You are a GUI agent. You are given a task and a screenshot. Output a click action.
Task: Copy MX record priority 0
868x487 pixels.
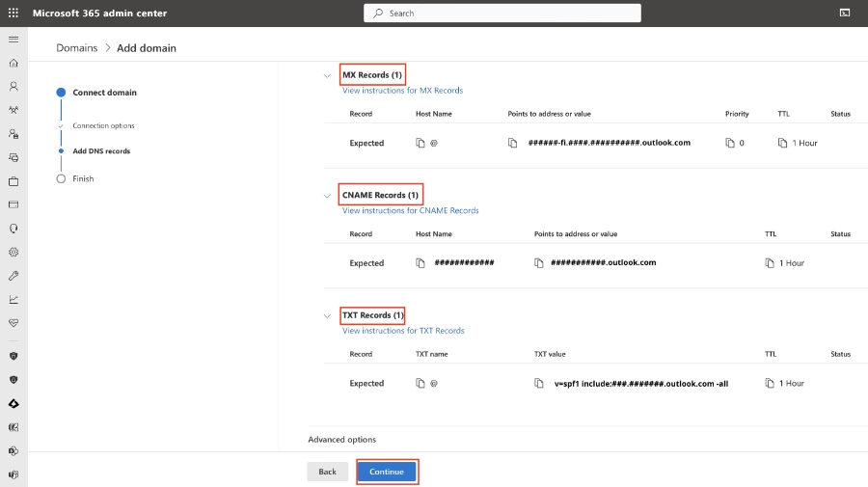(x=730, y=143)
